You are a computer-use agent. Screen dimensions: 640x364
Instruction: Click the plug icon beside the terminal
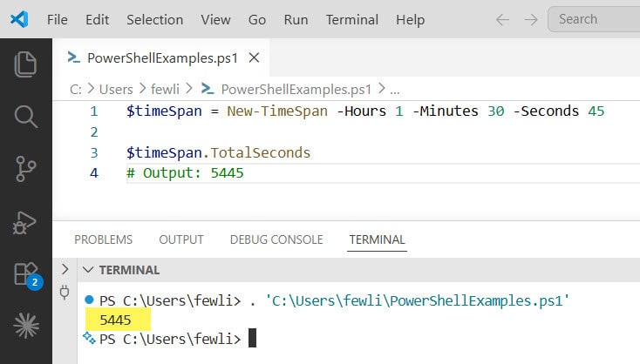[x=65, y=293]
